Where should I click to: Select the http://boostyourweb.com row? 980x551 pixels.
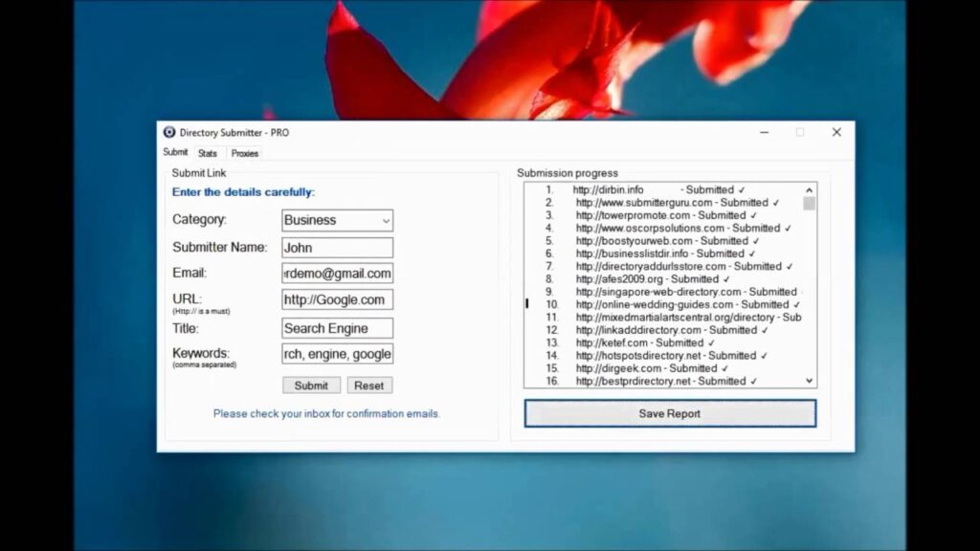pyautogui.click(x=664, y=240)
